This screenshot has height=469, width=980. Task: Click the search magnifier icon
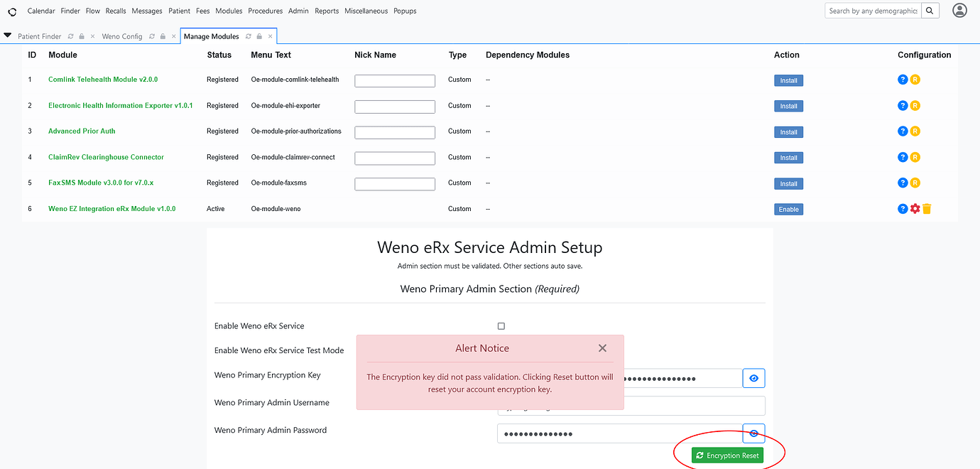pos(930,10)
